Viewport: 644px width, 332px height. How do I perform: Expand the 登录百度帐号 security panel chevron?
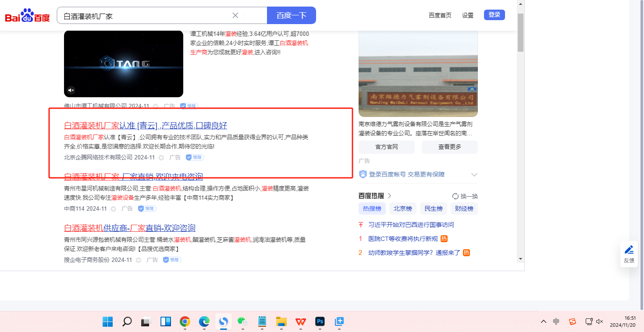[x=474, y=175]
